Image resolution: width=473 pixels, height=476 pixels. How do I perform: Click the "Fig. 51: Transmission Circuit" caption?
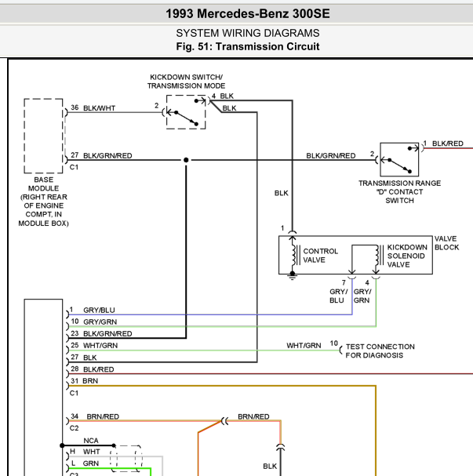click(248, 47)
